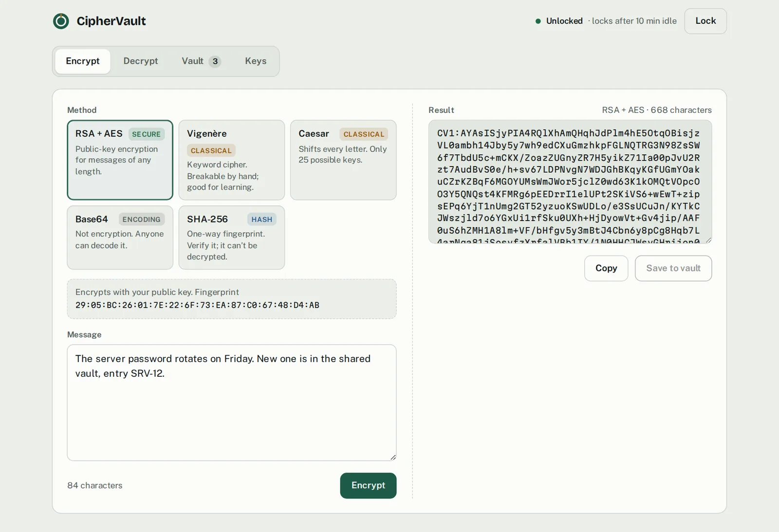The height and width of the screenshot is (532, 779).
Task: Click the 'locks after 10 min idle' text
Action: tap(634, 21)
